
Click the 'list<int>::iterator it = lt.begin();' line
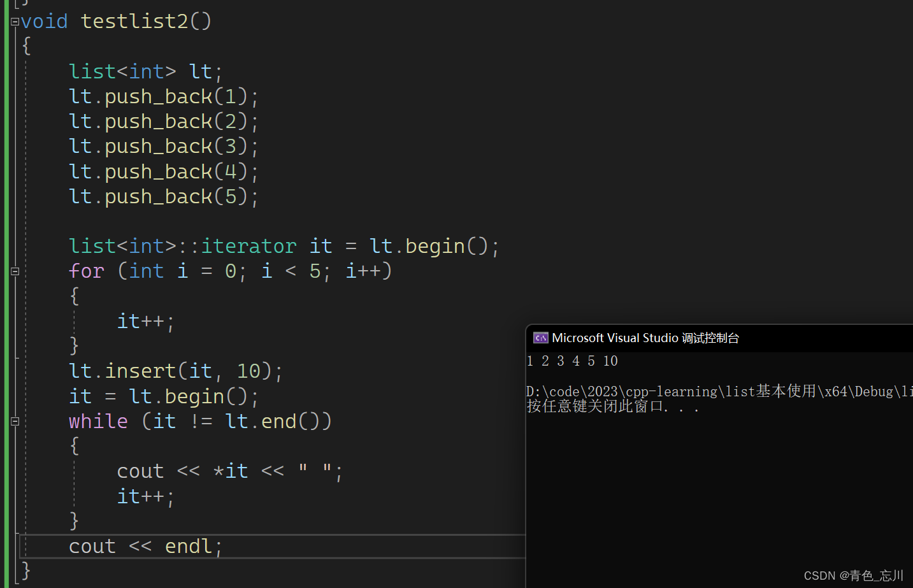point(284,247)
